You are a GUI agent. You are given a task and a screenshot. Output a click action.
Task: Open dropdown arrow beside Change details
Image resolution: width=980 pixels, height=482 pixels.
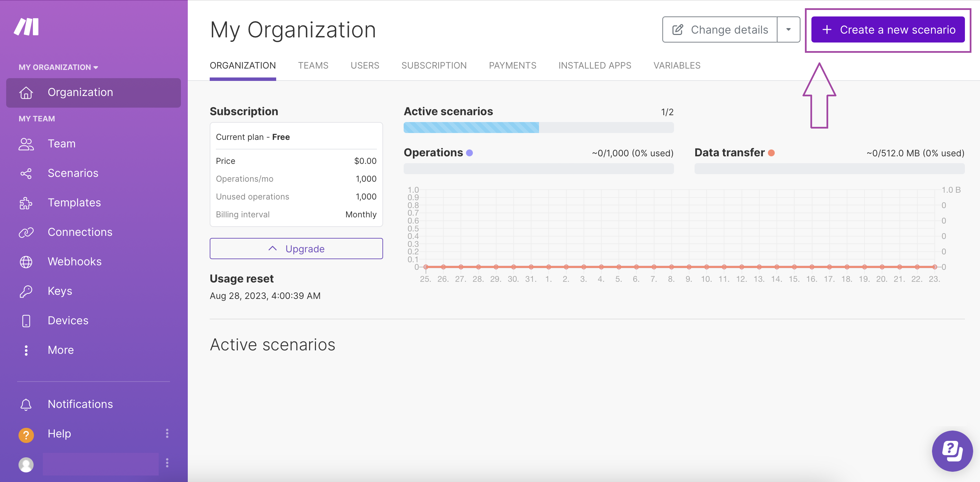[x=788, y=30]
